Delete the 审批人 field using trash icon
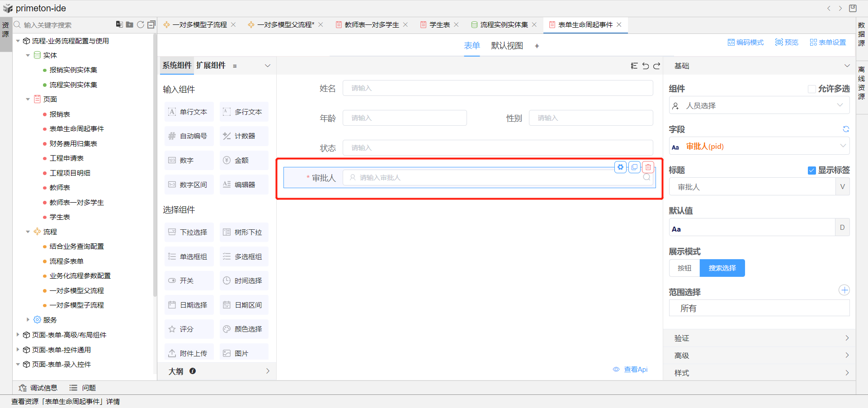The image size is (868, 408). click(x=648, y=167)
